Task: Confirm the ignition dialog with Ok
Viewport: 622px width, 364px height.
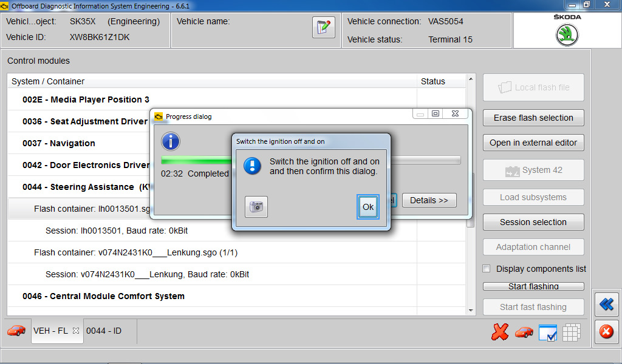Action: (x=367, y=207)
